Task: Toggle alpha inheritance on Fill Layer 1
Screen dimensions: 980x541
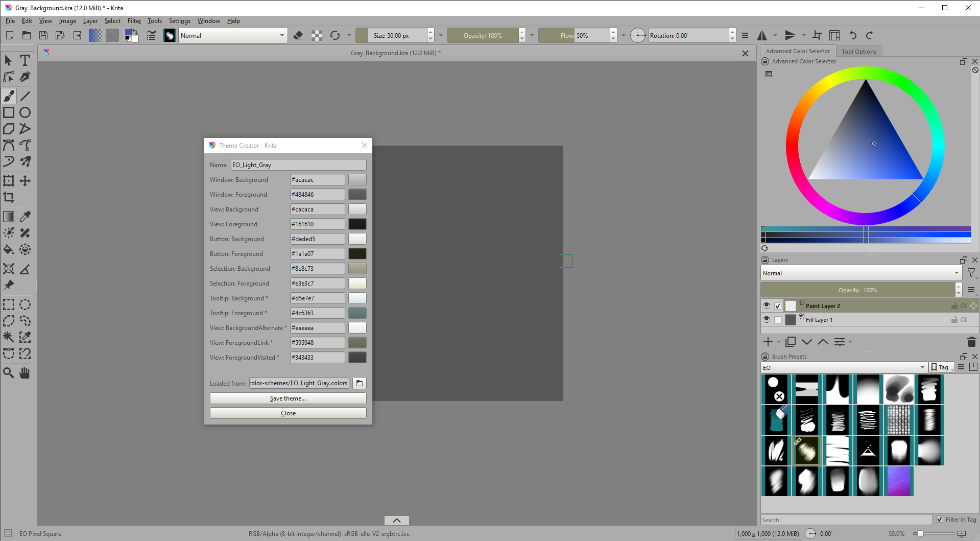Action: pyautogui.click(x=964, y=319)
